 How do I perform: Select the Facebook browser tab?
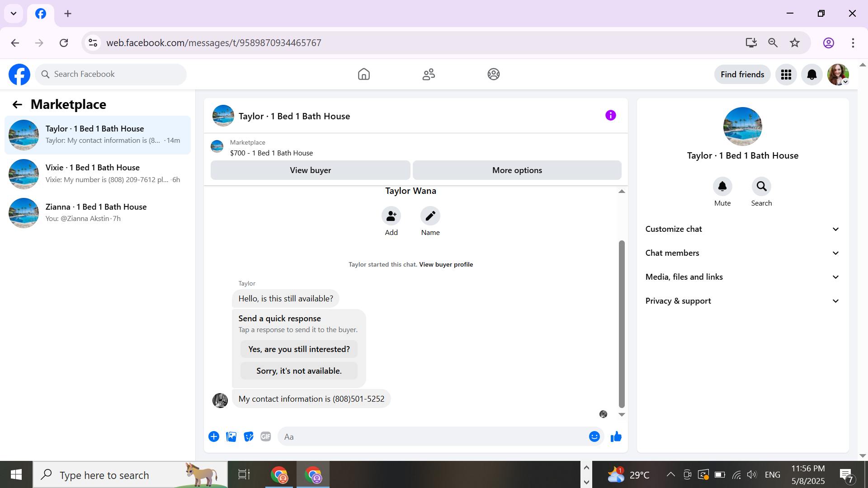coord(41,14)
